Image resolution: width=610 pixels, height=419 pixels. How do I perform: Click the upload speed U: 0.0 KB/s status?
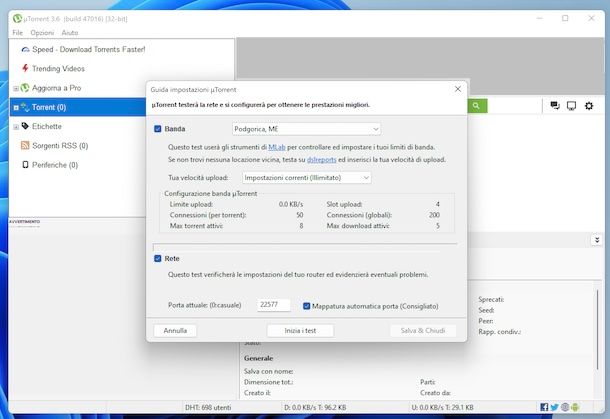442,407
